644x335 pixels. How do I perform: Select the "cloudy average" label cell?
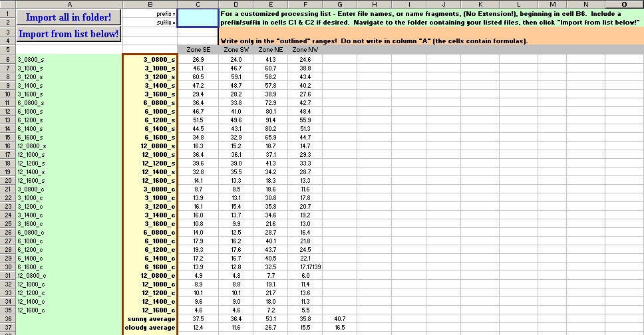150,328
